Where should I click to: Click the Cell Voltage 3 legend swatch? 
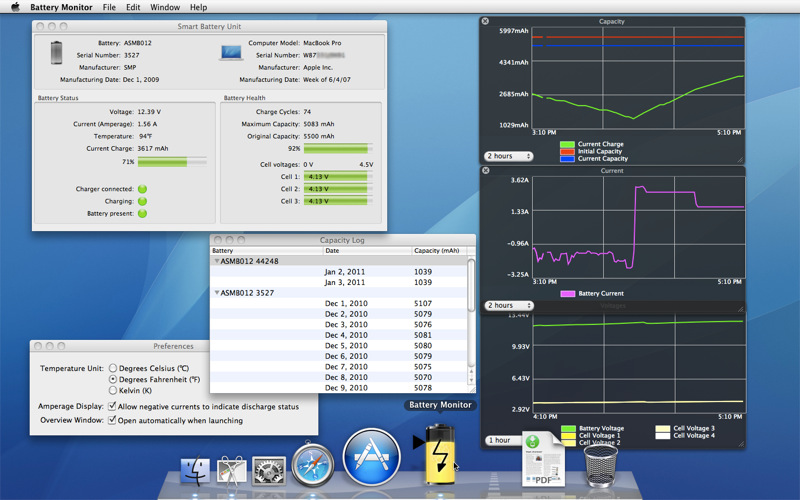click(662, 429)
